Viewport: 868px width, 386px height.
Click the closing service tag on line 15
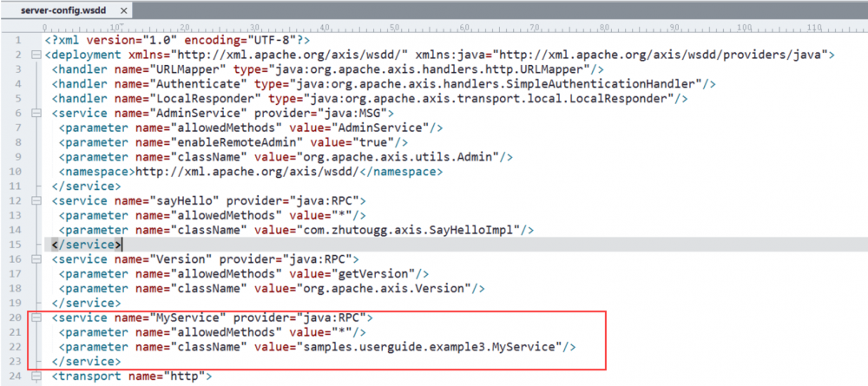coord(86,245)
